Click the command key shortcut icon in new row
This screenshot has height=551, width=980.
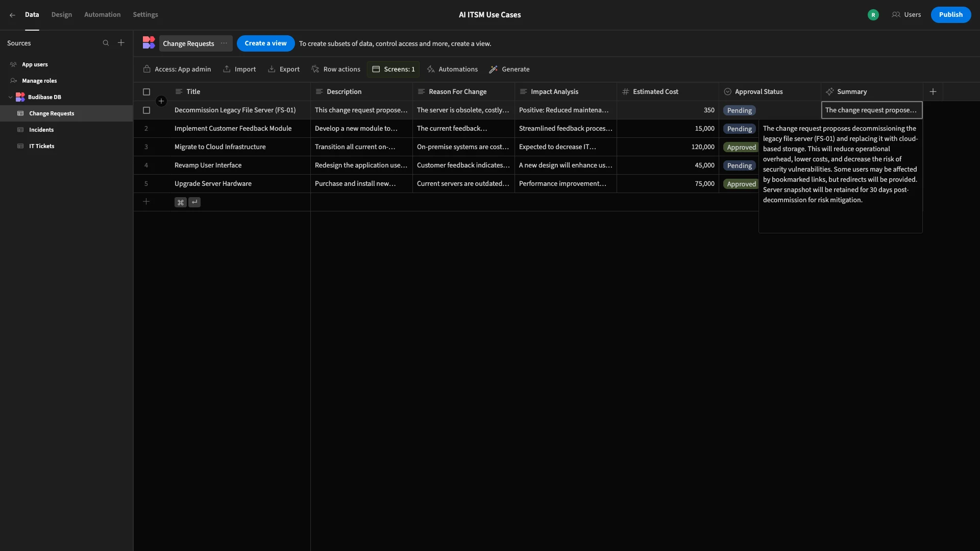180,202
